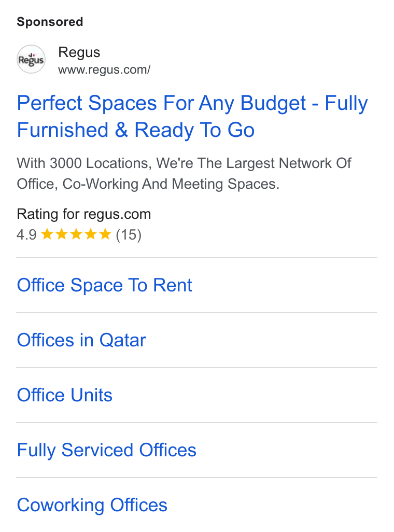
Task: Open the (15) review count
Action: click(x=129, y=235)
